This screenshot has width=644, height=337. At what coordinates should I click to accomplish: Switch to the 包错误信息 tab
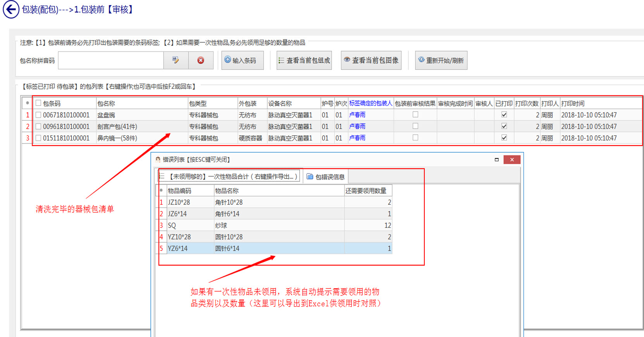click(326, 177)
